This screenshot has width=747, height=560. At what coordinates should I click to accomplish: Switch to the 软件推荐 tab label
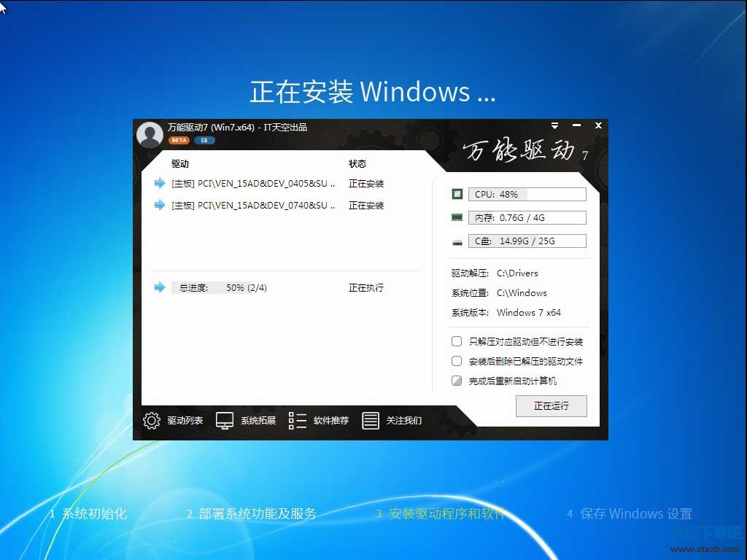click(331, 421)
